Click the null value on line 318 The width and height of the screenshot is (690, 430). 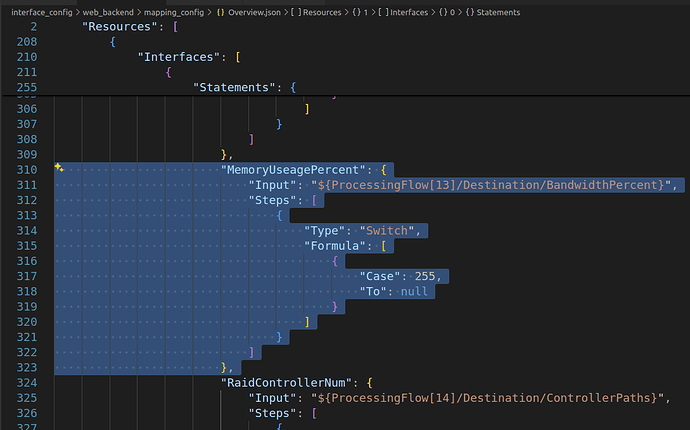click(x=413, y=291)
